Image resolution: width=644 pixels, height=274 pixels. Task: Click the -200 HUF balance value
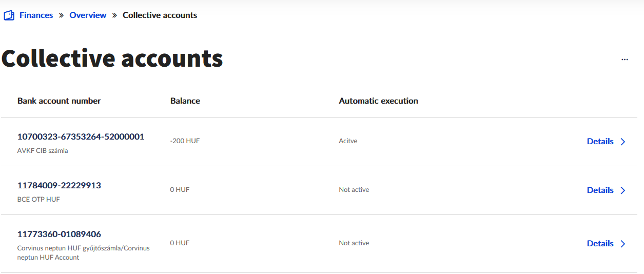pos(185,141)
